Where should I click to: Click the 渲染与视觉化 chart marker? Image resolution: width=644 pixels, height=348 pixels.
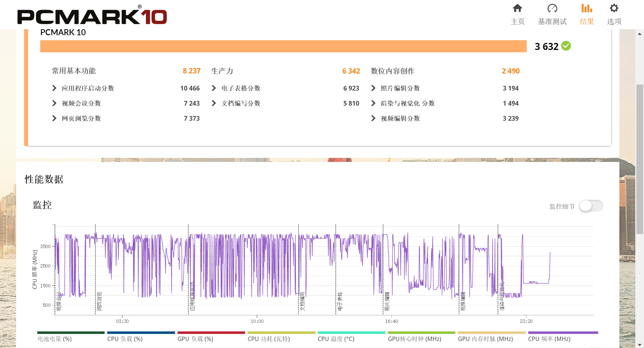click(x=502, y=296)
